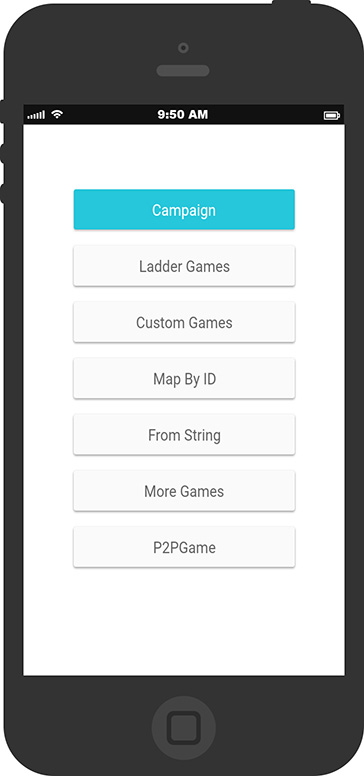The height and width of the screenshot is (776, 364).
Task: Open Custom Games
Action: pyautogui.click(x=184, y=322)
